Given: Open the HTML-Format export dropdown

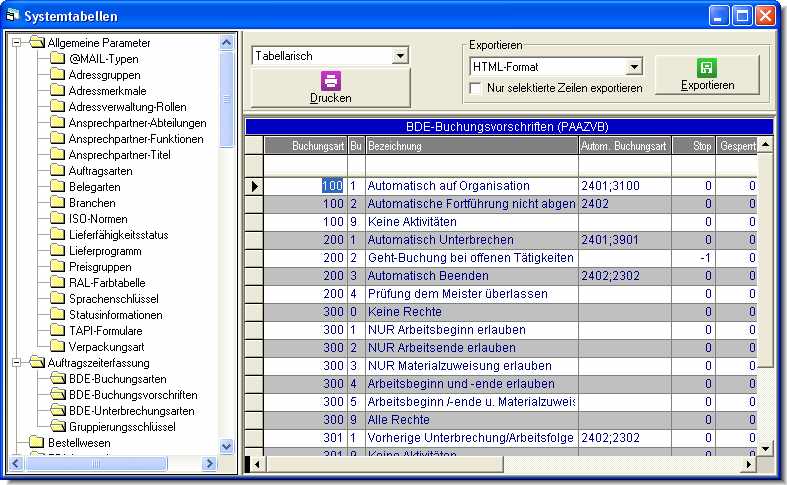Looking at the screenshot, I should coord(634,67).
